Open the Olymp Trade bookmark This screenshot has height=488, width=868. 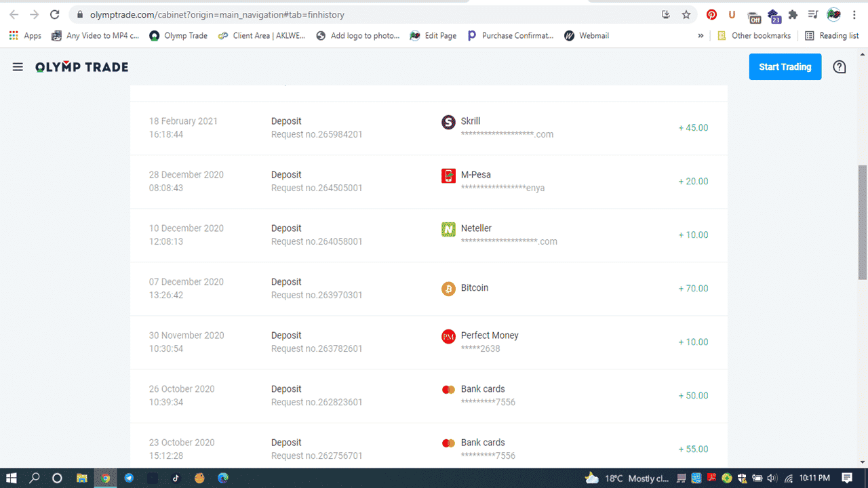tap(178, 35)
